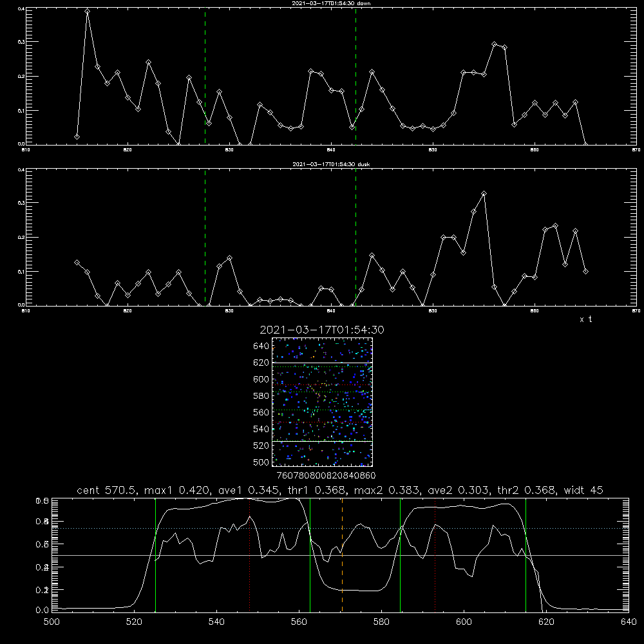Click the orange dashed center line in bottom plot

click(x=342, y=554)
